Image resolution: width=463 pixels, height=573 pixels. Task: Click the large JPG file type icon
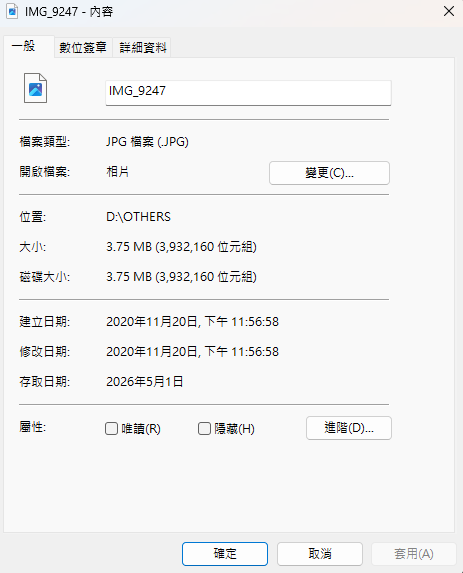click(35, 88)
